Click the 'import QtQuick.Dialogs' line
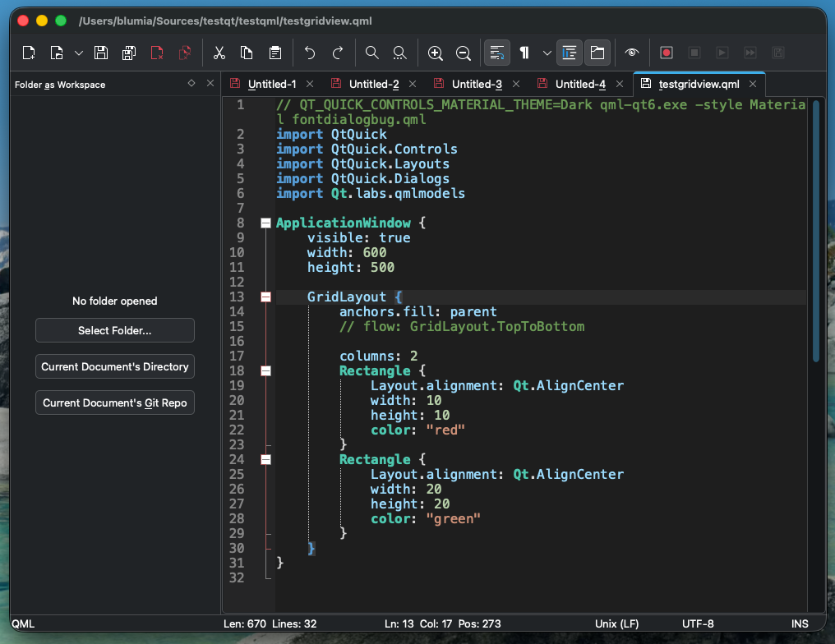 (362, 179)
